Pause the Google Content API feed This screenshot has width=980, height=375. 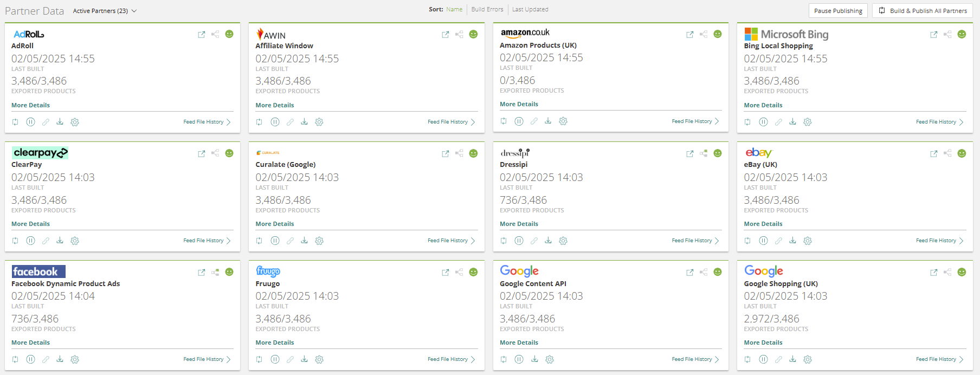[x=519, y=359]
